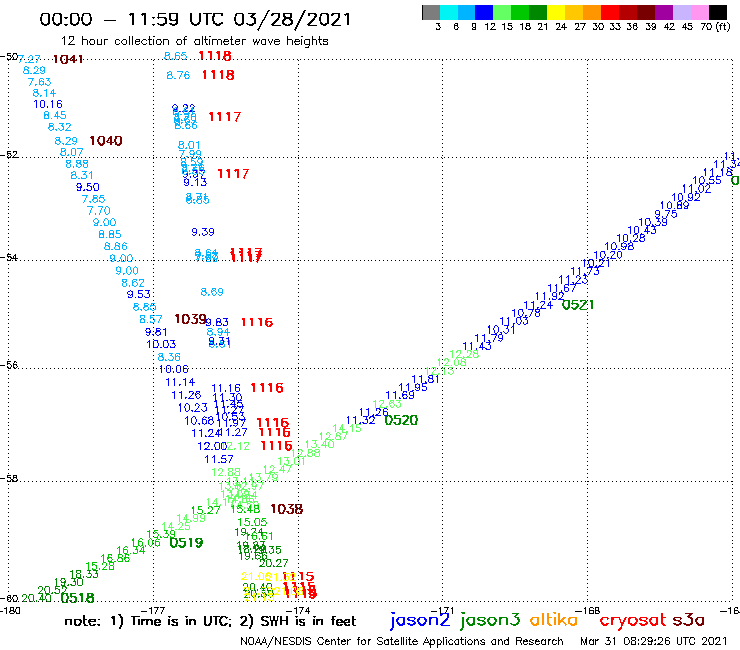The width and height of the screenshot is (740, 650).
Task: Select the light green legend swatch
Action: tap(502, 12)
